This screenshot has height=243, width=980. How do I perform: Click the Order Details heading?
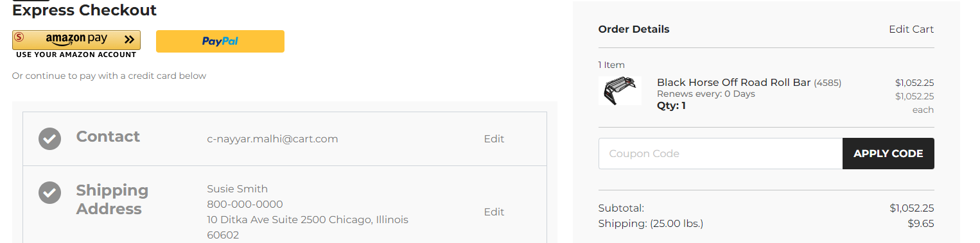[634, 29]
